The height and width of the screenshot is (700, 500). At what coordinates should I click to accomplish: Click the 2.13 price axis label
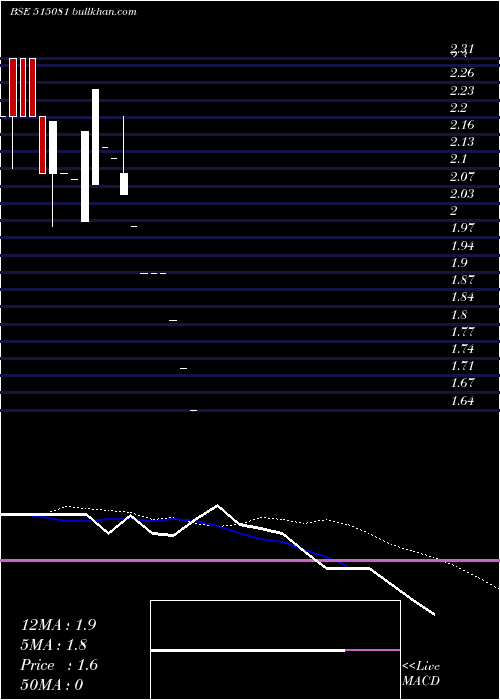point(462,142)
